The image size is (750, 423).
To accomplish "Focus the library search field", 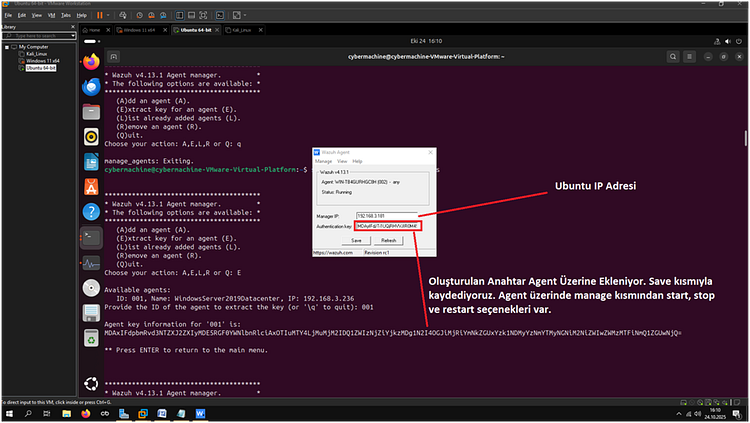I will click(x=37, y=36).
